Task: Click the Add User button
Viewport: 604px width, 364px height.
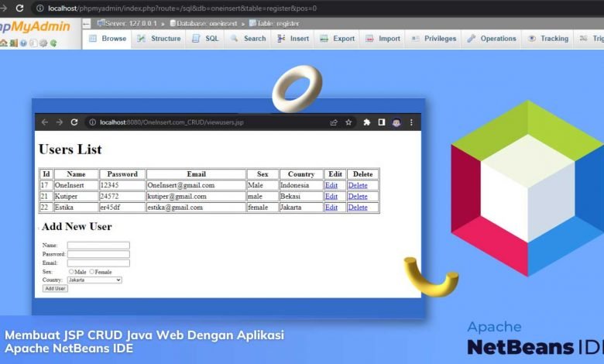Action: (55, 289)
